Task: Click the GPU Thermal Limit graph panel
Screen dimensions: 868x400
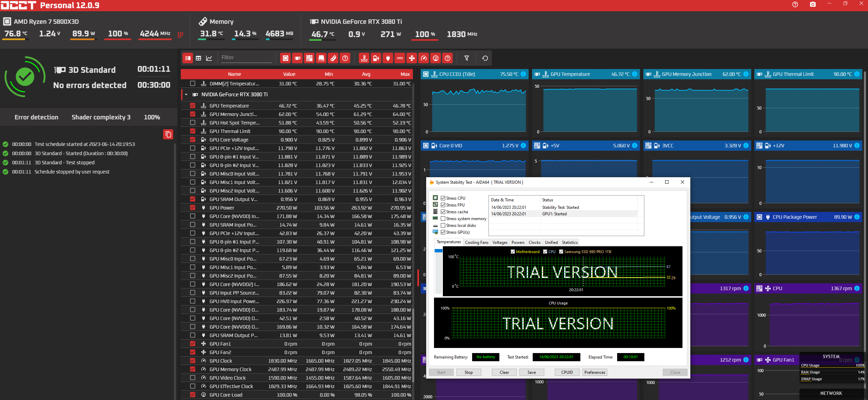Action: (808, 103)
